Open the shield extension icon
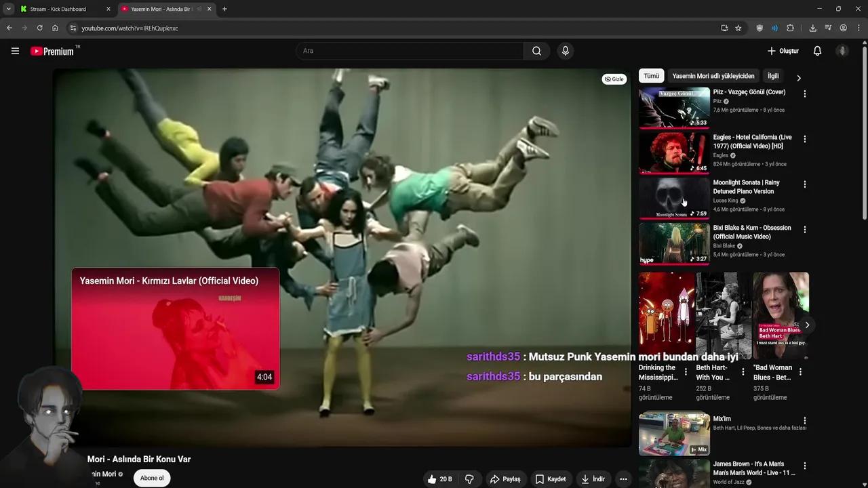The height and width of the screenshot is (488, 868). point(759,28)
